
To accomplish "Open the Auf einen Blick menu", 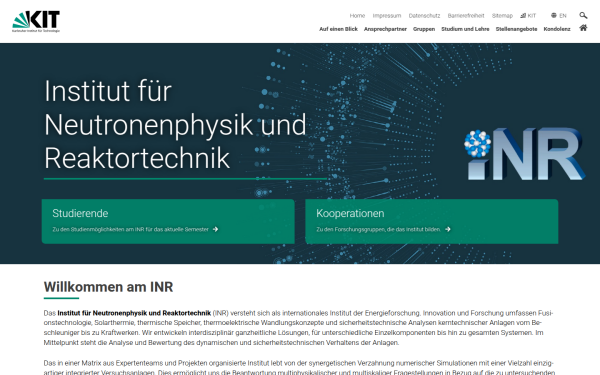I will pos(338,29).
